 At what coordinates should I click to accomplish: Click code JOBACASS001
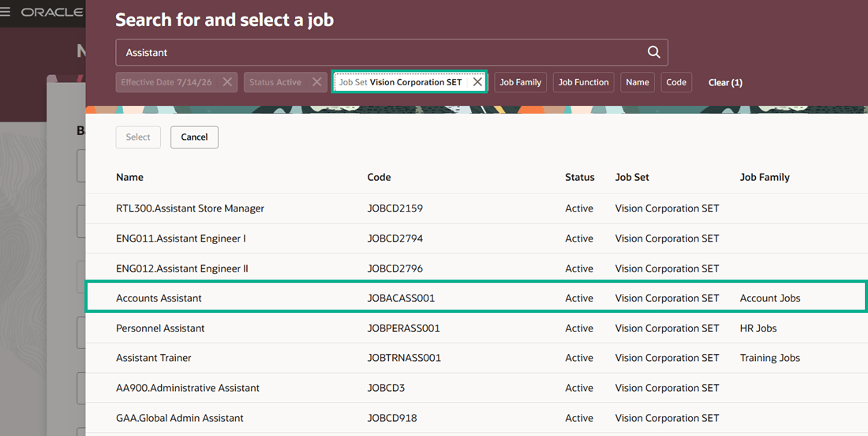tap(401, 298)
